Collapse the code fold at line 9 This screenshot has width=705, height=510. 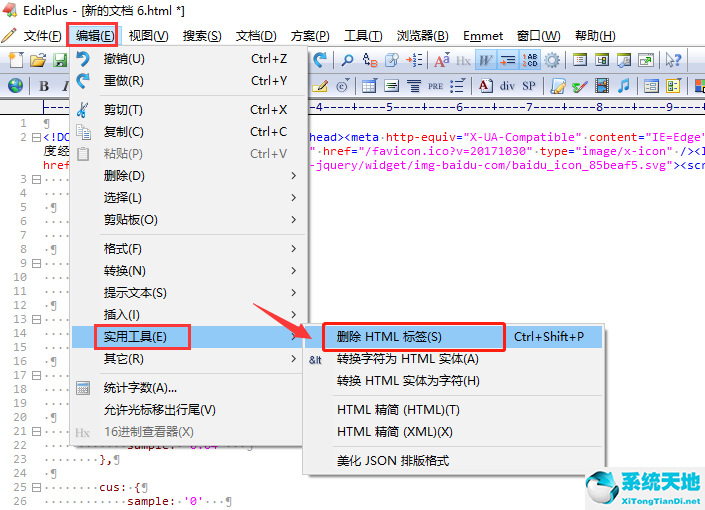click(x=36, y=263)
